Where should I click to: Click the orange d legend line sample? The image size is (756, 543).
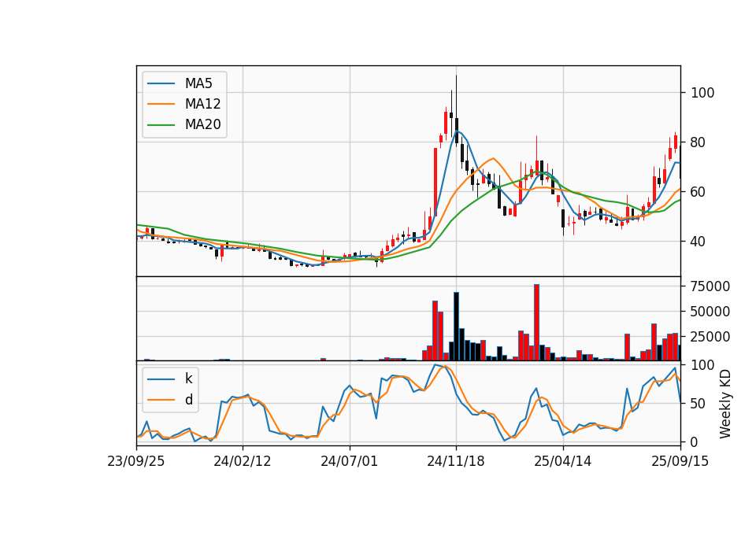161,400
